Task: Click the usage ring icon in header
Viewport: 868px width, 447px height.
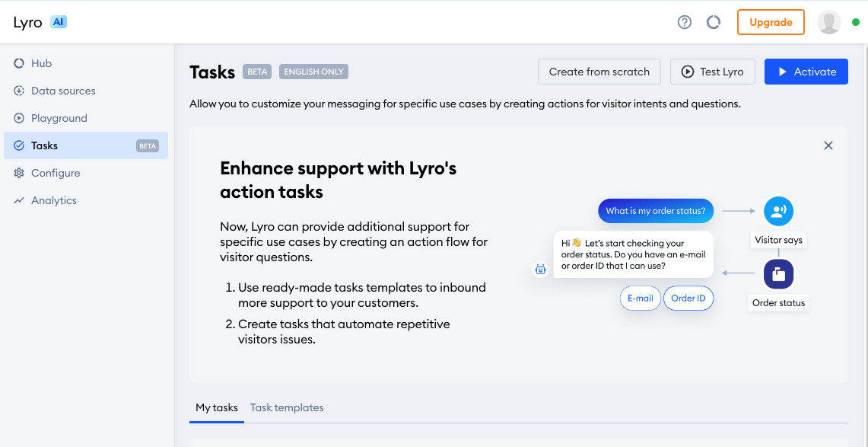Action: click(714, 22)
